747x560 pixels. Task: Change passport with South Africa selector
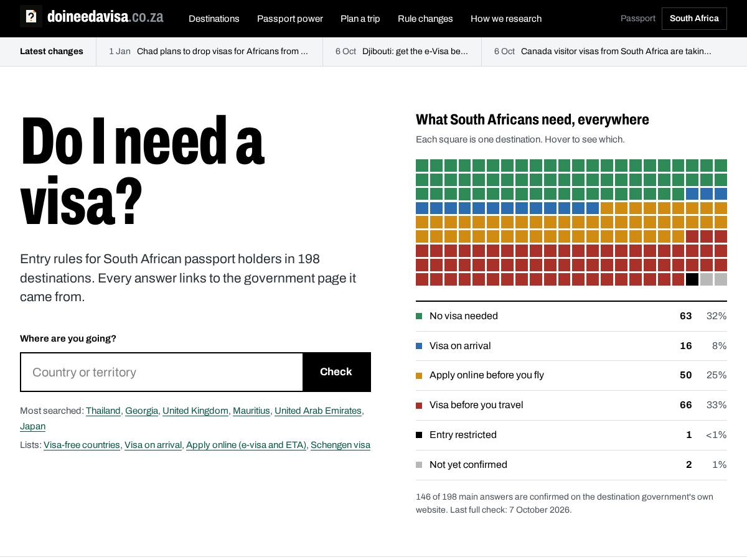pyautogui.click(x=694, y=19)
